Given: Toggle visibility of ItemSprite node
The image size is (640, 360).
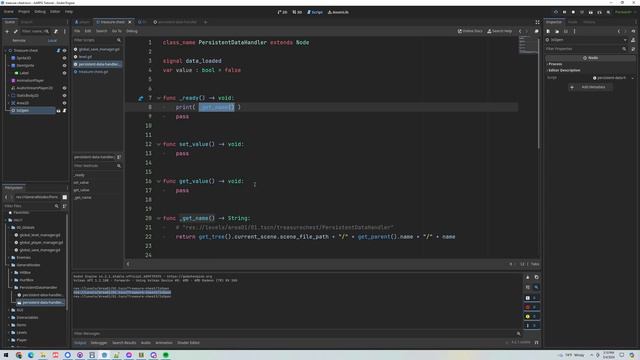Looking at the screenshot, I should pyautogui.click(x=64, y=66).
